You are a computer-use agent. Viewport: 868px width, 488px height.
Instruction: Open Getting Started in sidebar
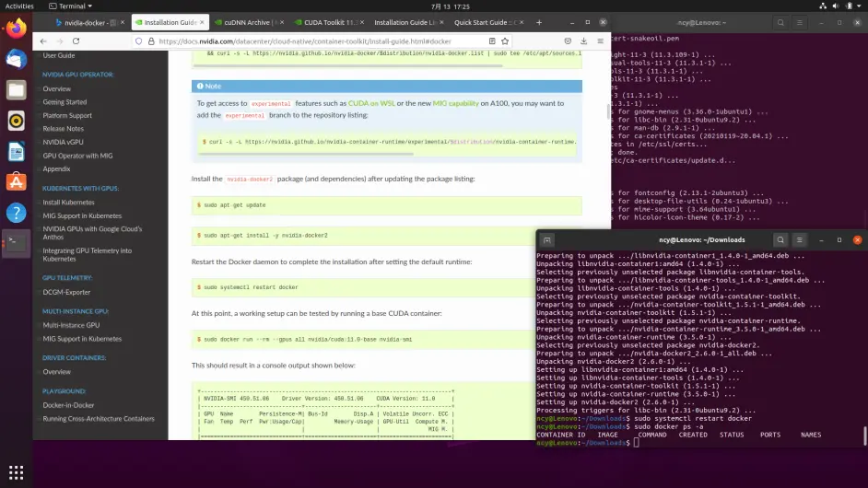(65, 102)
